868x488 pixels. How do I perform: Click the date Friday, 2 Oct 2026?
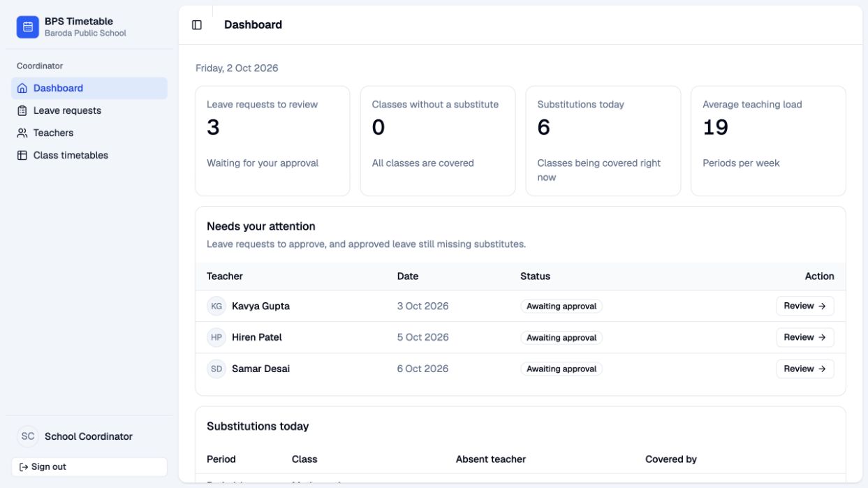coord(237,68)
